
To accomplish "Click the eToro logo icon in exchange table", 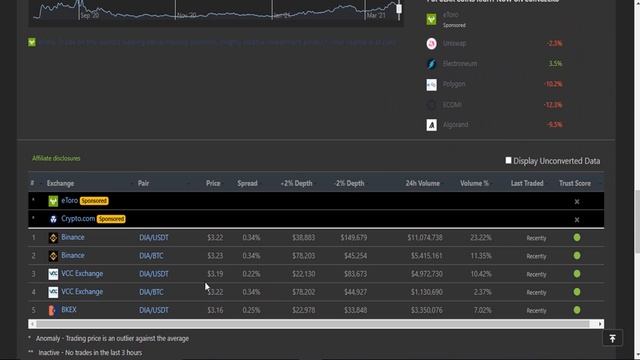I will click(53, 201).
